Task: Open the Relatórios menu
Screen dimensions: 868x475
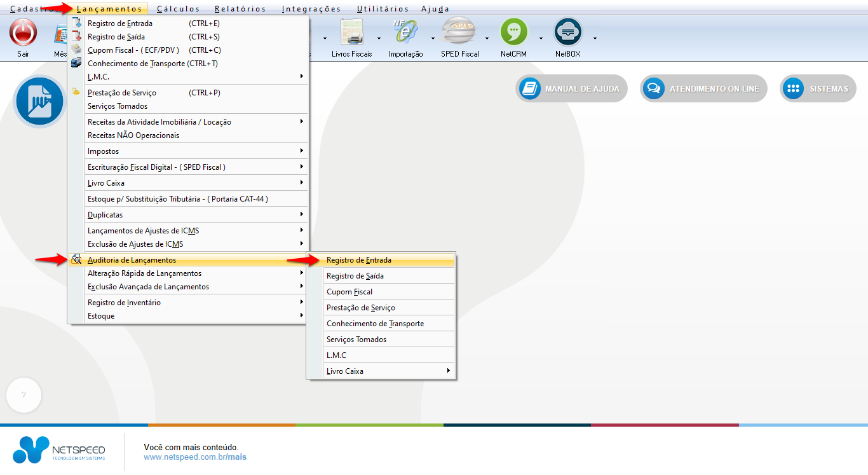Action: pos(240,9)
